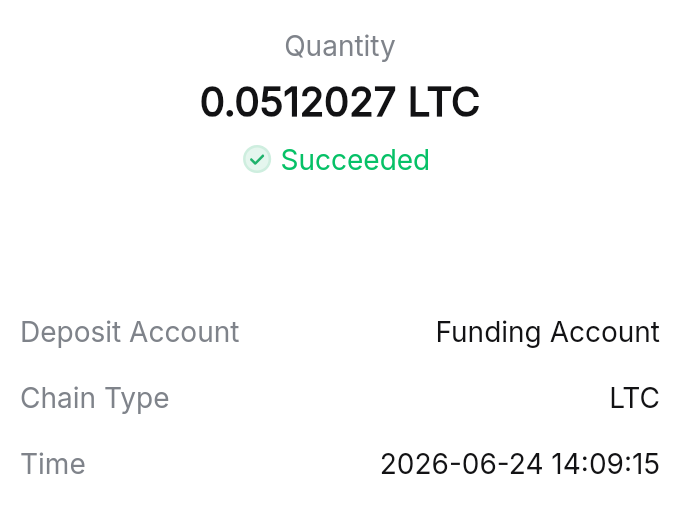Select the 0.0512027 amount number
Viewport: 679px width, 506px height.
(x=298, y=102)
